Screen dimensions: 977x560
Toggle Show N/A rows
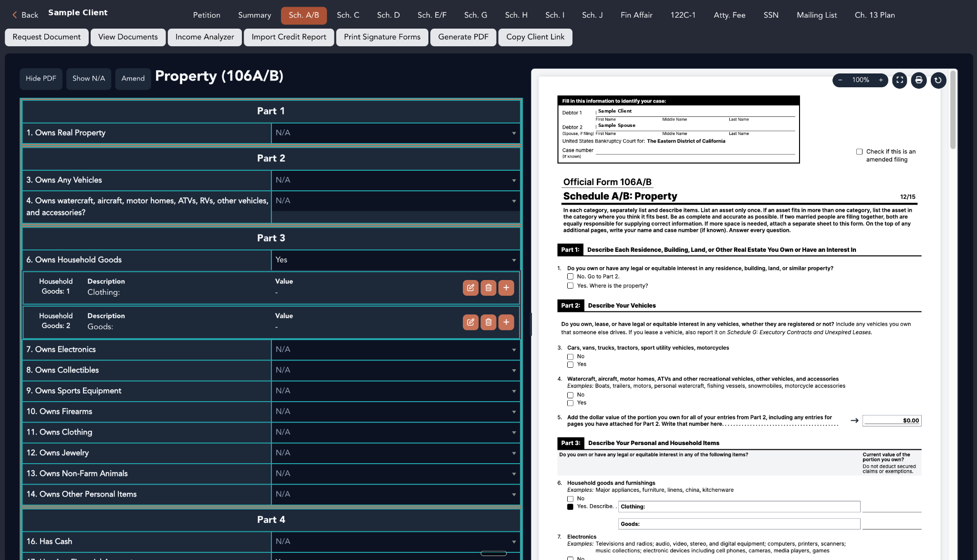89,79
